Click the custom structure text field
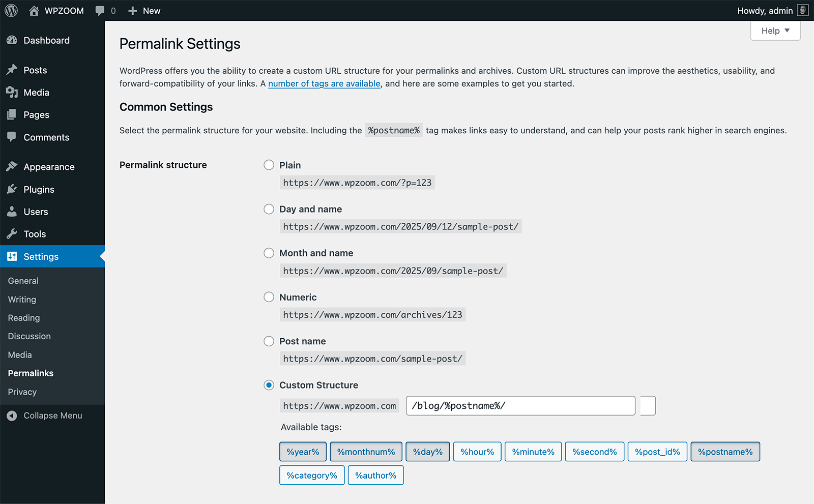The height and width of the screenshot is (504, 814). [520, 406]
